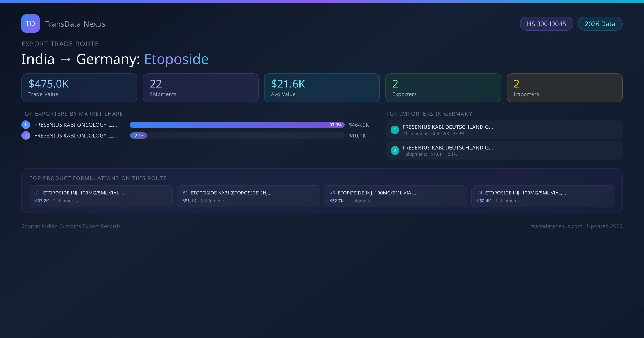The height and width of the screenshot is (338, 644).
Task: Click the transdatanexus.com footer link
Action: (x=556, y=226)
